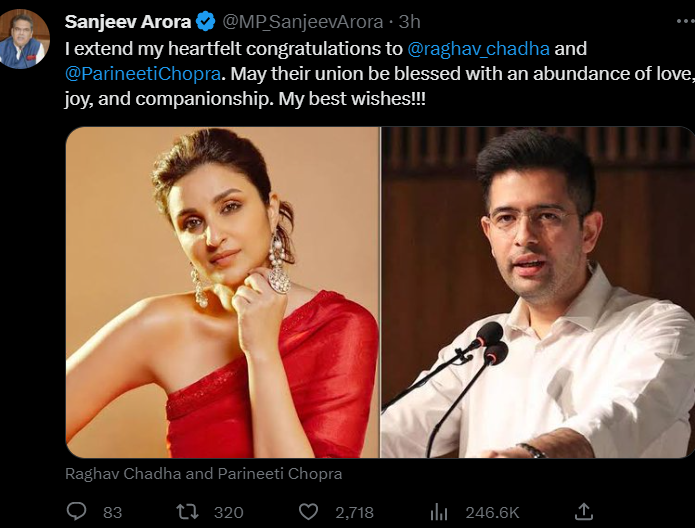Viewport: 695px width, 528px height.
Task: Open the left photo of woman in red dress
Action: coord(222,292)
